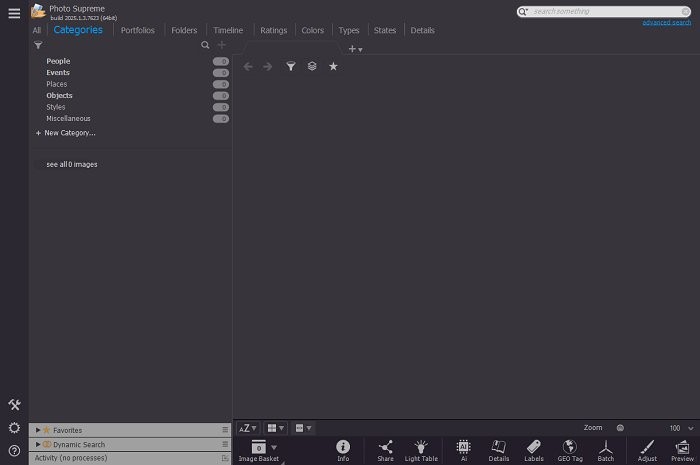Screen dimensions: 700x465
Task: Switch to the States tab
Action: coord(385,30)
